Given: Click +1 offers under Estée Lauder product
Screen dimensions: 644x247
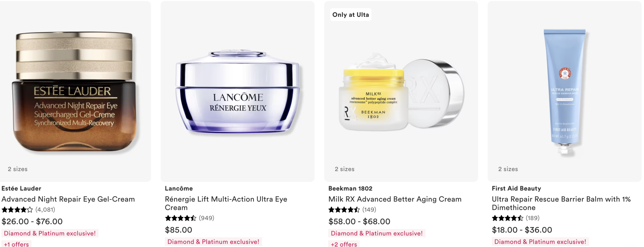Looking at the screenshot, I should (16, 244).
